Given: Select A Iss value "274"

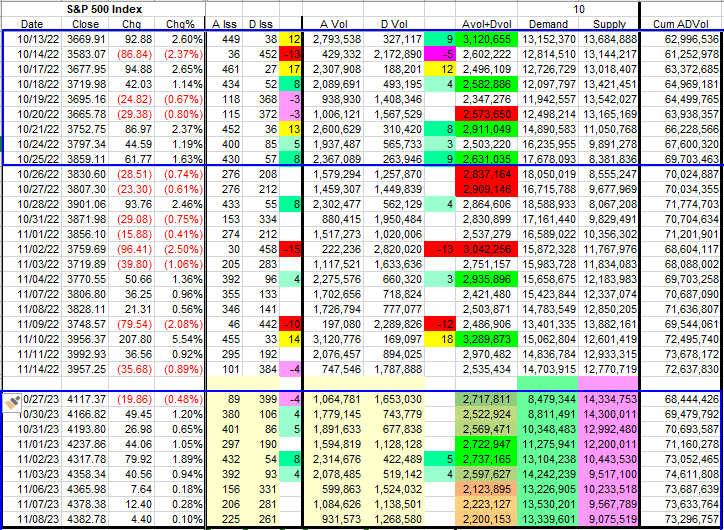Looking at the screenshot, I should click(225, 235).
